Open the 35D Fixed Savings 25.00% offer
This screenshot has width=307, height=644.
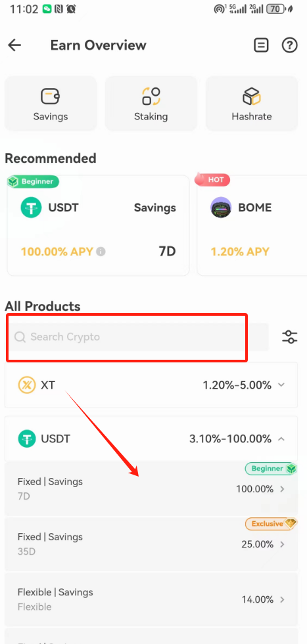click(151, 544)
